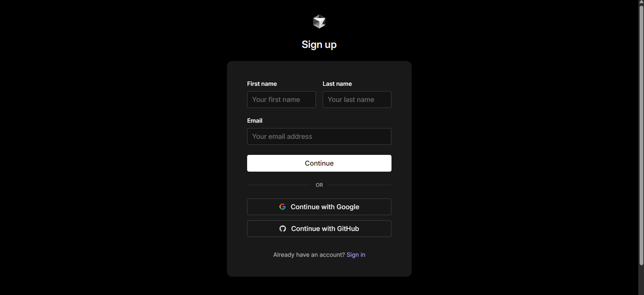Image resolution: width=644 pixels, height=295 pixels.
Task: Click the cube logo above Sign up
Action: 319,21
